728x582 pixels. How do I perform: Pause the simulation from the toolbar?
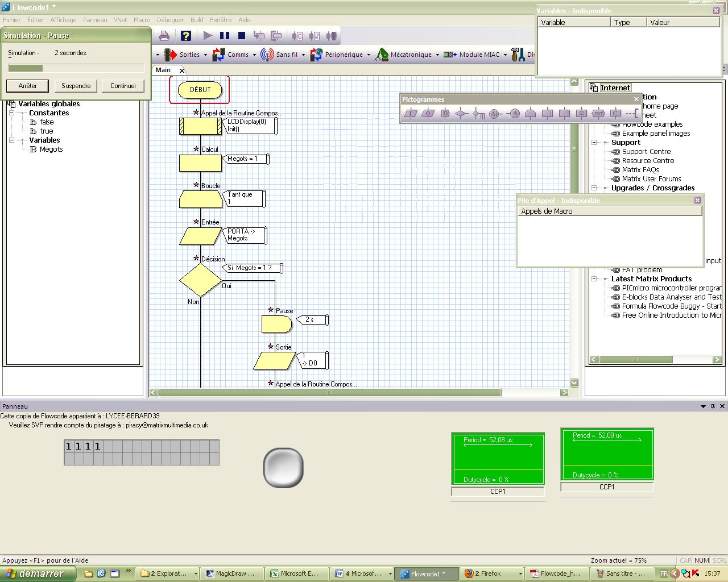click(x=225, y=36)
